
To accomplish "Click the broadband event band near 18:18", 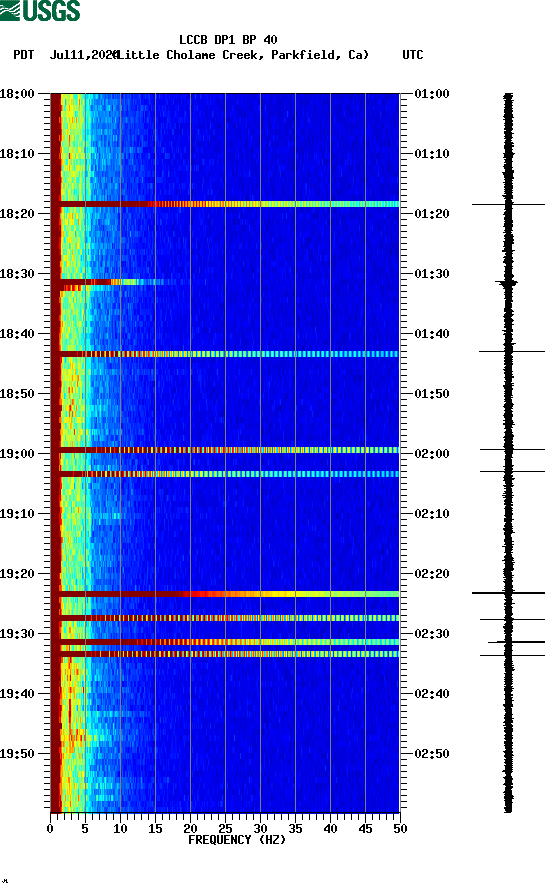I will [x=225, y=204].
